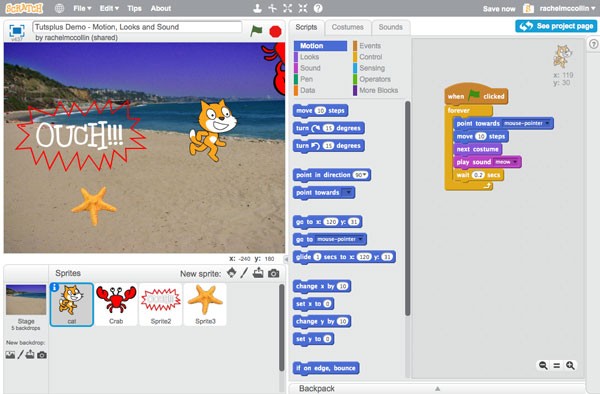The image size is (600, 394).
Task: Open the Sounds tab
Action: [390, 27]
